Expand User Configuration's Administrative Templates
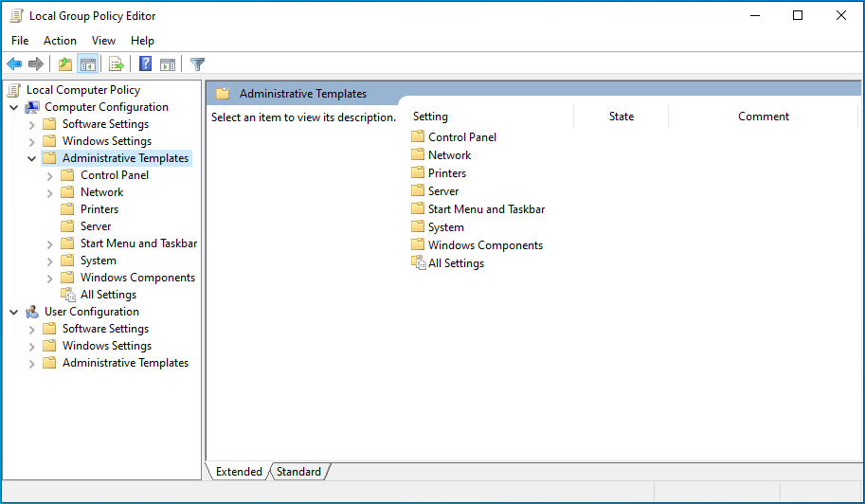Image resolution: width=865 pixels, height=504 pixels. (32, 363)
